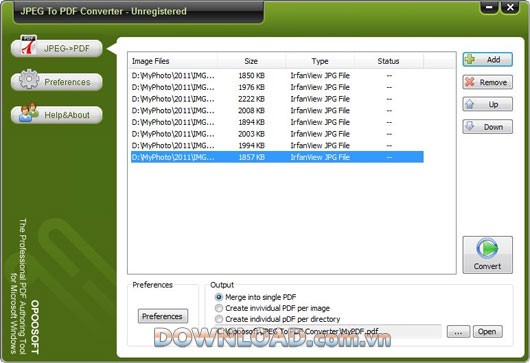
Task: Click the output path text field
Action: click(x=328, y=332)
